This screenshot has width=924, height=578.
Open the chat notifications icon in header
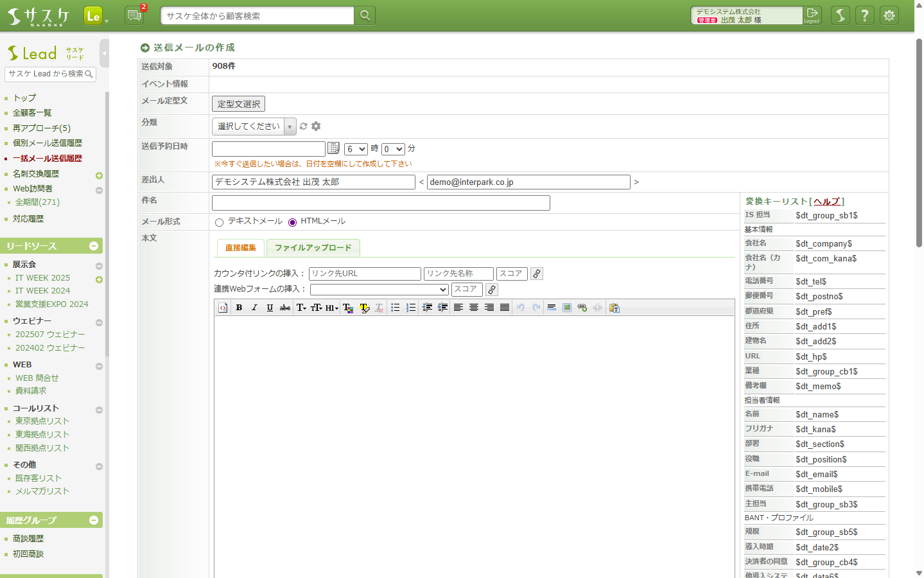(134, 15)
